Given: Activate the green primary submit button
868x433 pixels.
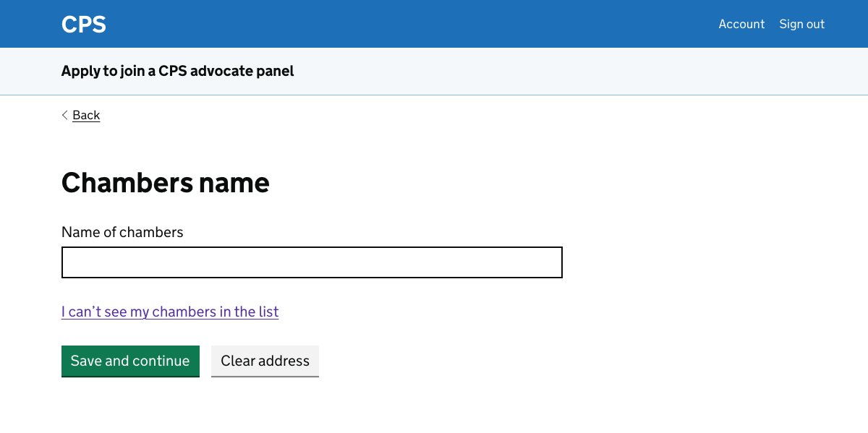Looking at the screenshot, I should 130,361.
